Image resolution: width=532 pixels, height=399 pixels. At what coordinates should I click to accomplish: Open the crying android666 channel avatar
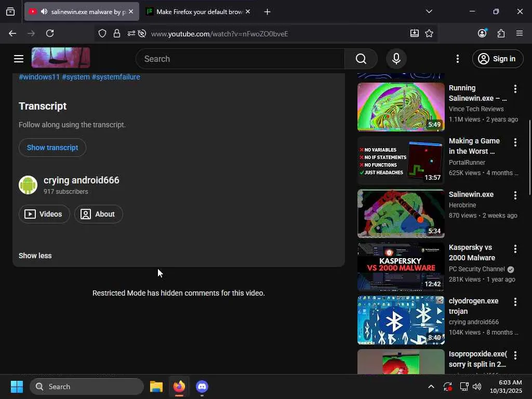[x=28, y=185]
